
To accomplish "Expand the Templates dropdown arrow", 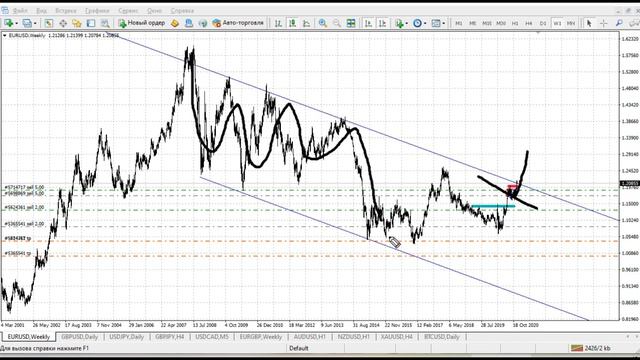I will click(444, 23).
